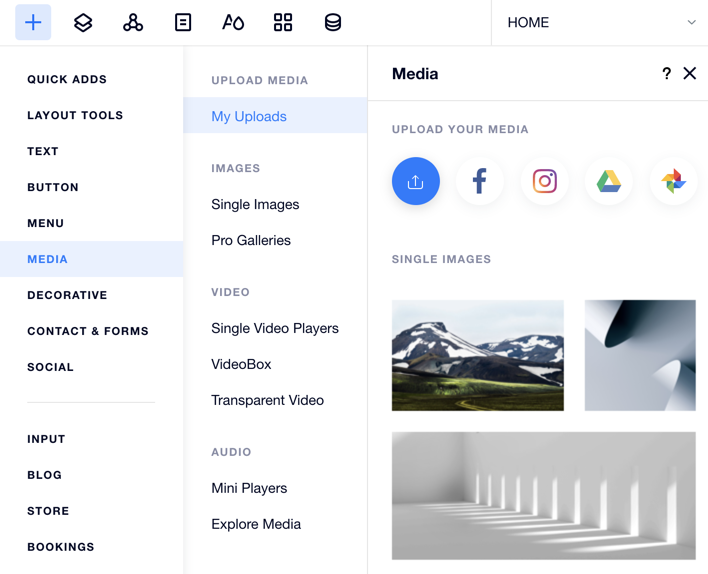The width and height of the screenshot is (708, 574).
Task: Click the Add Elements plus icon
Action: coord(33,22)
